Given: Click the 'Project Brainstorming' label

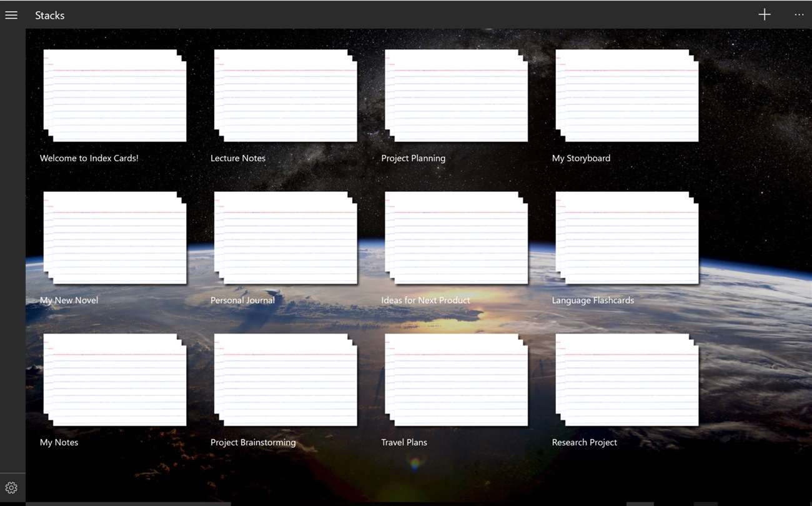Looking at the screenshot, I should click(253, 442).
